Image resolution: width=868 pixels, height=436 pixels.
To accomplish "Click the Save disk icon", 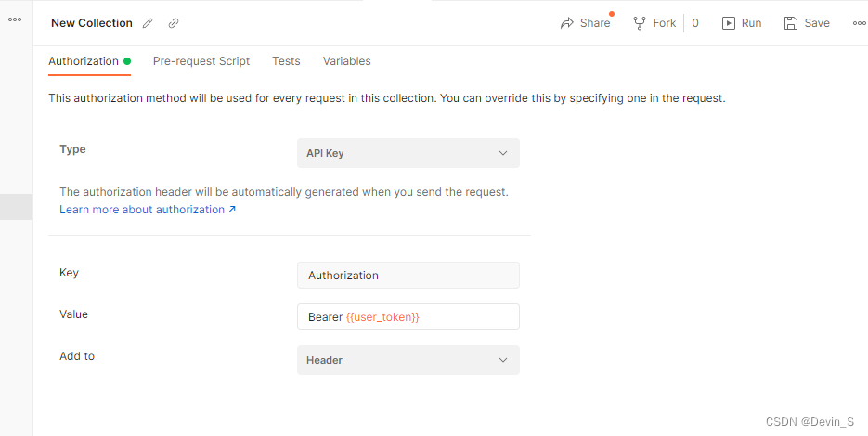I will [791, 23].
